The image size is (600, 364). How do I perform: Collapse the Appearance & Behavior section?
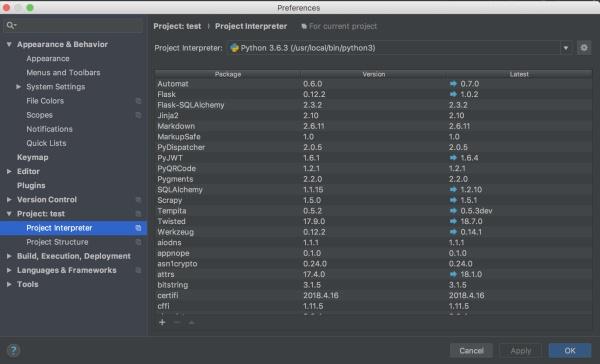(9, 44)
